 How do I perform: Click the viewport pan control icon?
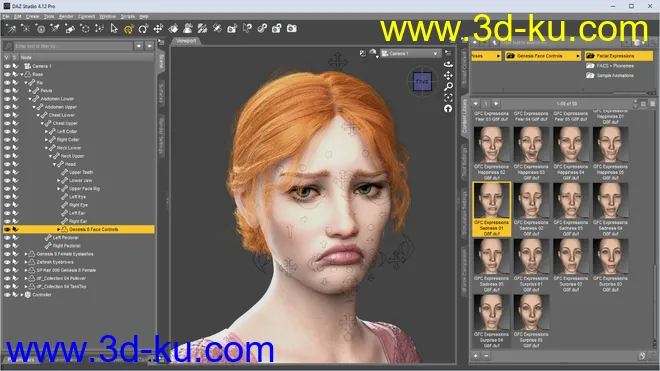pyautogui.click(x=448, y=75)
